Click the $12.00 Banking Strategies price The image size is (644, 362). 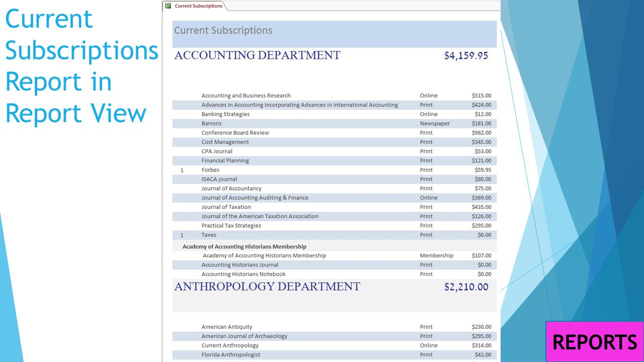483,114
